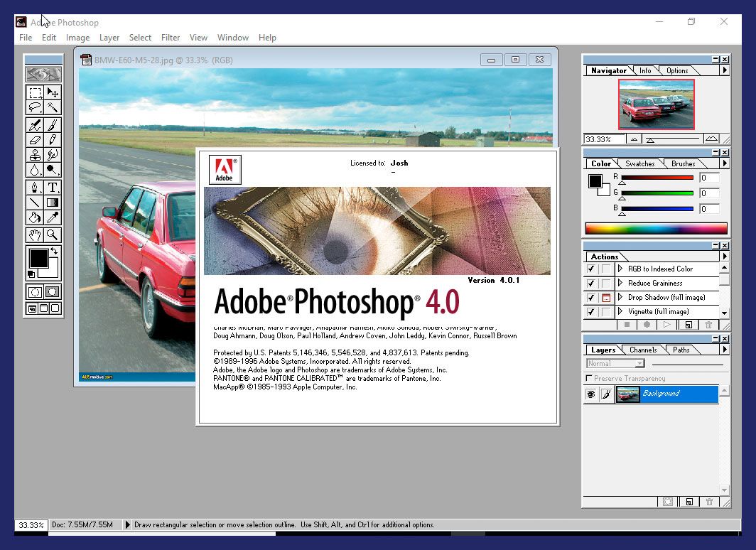Switch to Quick Mask mode
The height and width of the screenshot is (550, 756).
pyautogui.click(x=53, y=291)
